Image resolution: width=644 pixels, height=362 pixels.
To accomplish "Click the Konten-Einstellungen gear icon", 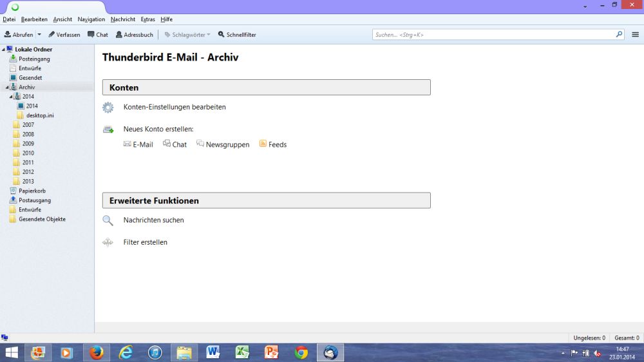I will (x=108, y=107).
